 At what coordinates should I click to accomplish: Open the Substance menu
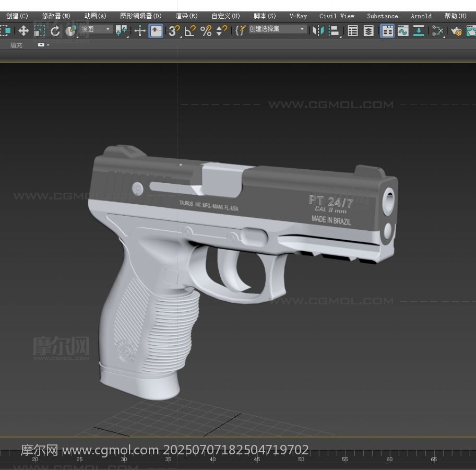point(382,16)
